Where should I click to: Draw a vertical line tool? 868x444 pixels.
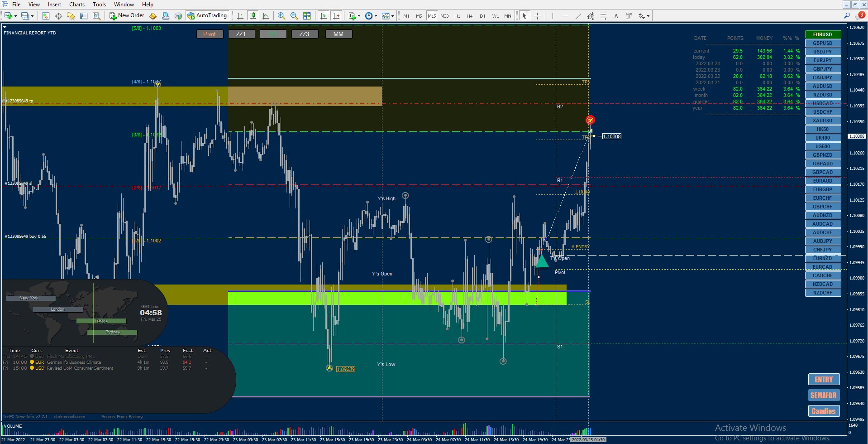[553, 16]
